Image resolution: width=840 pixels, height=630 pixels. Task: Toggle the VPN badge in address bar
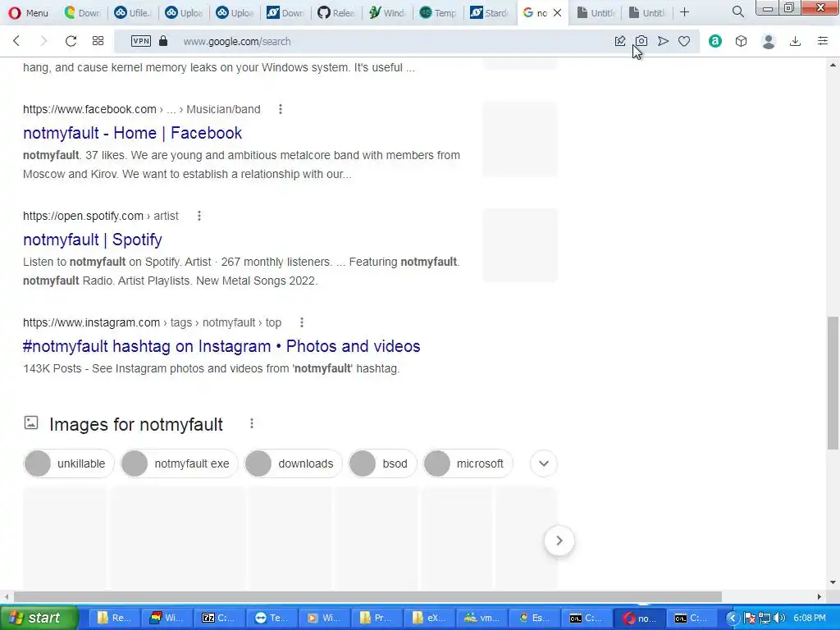point(141,41)
